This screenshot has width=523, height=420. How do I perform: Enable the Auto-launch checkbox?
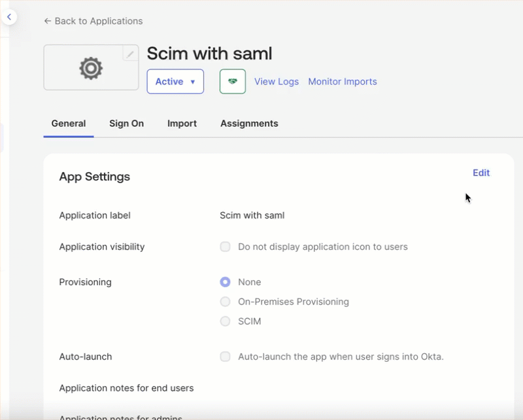pyautogui.click(x=225, y=357)
